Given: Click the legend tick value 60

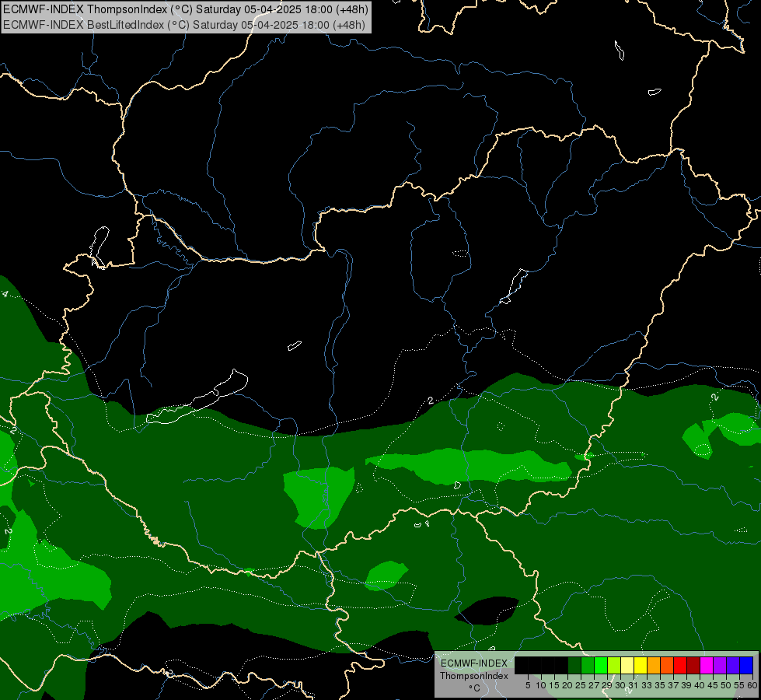Looking at the screenshot, I should [752, 685].
